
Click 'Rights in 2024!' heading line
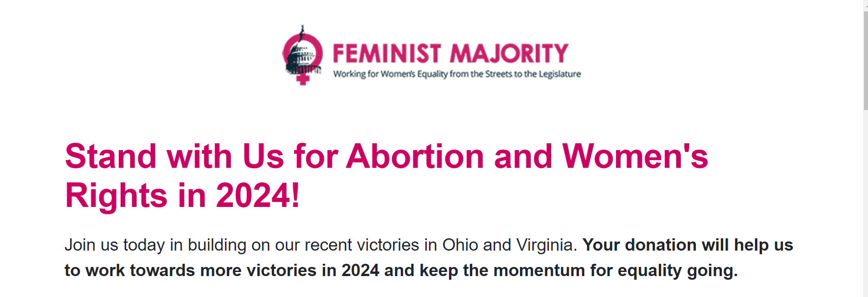click(182, 196)
